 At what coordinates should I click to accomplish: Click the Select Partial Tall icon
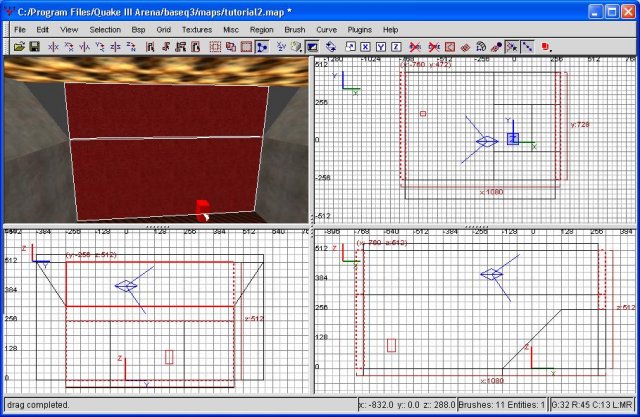coord(180,47)
